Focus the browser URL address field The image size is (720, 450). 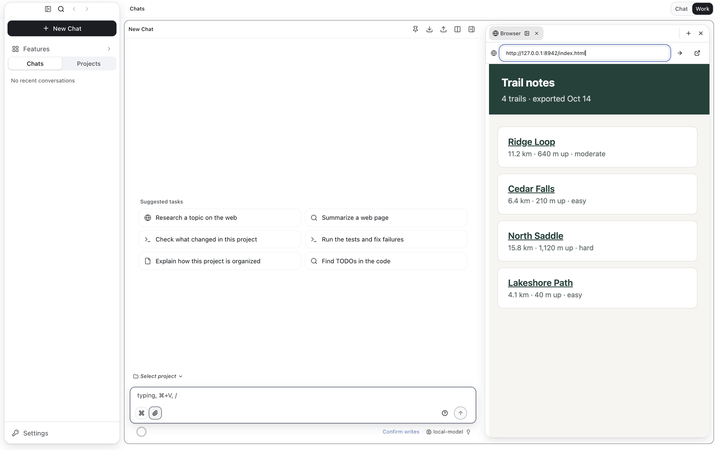[x=585, y=53]
